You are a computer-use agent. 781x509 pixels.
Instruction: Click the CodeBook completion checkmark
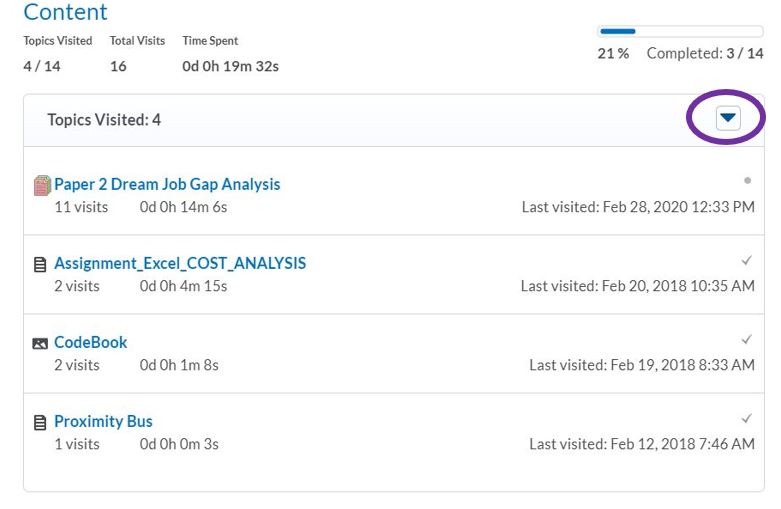[746, 340]
